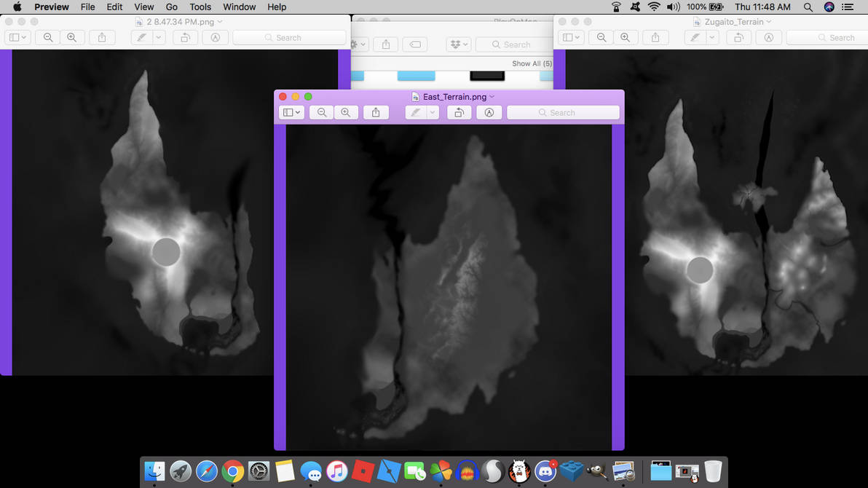Show Markup toolbar in Zugaito_Terrain window
868x488 pixels.
[769, 38]
